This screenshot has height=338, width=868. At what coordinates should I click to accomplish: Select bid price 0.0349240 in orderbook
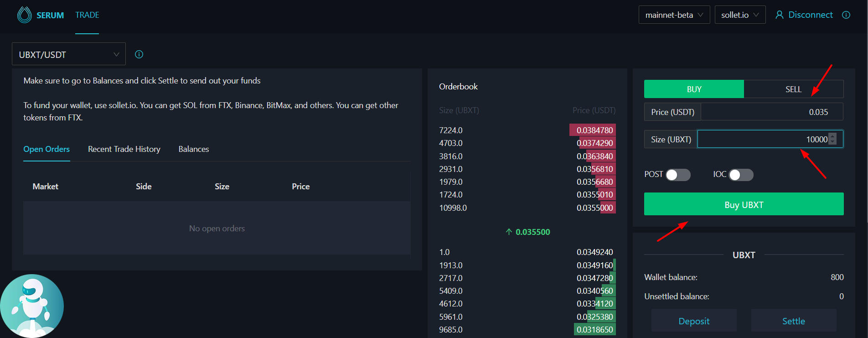point(595,252)
